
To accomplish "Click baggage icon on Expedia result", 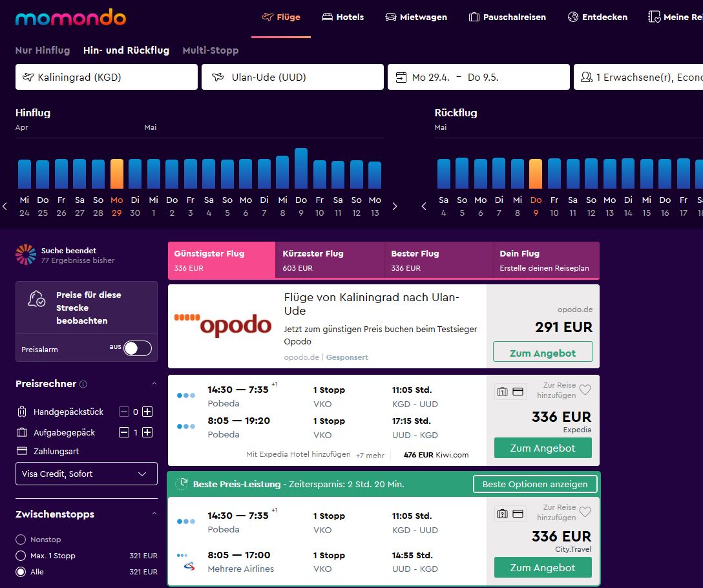I will [x=502, y=392].
